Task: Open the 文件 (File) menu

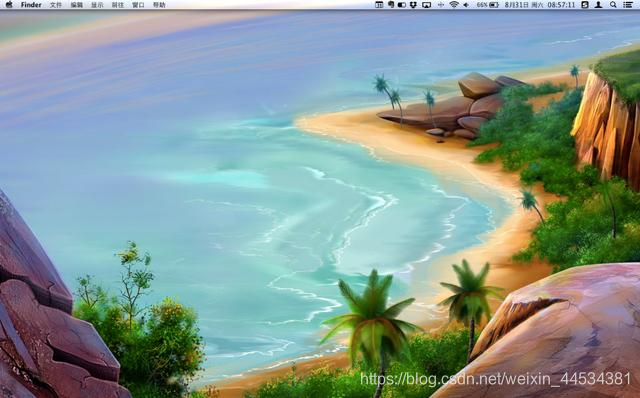Action: (56, 5)
